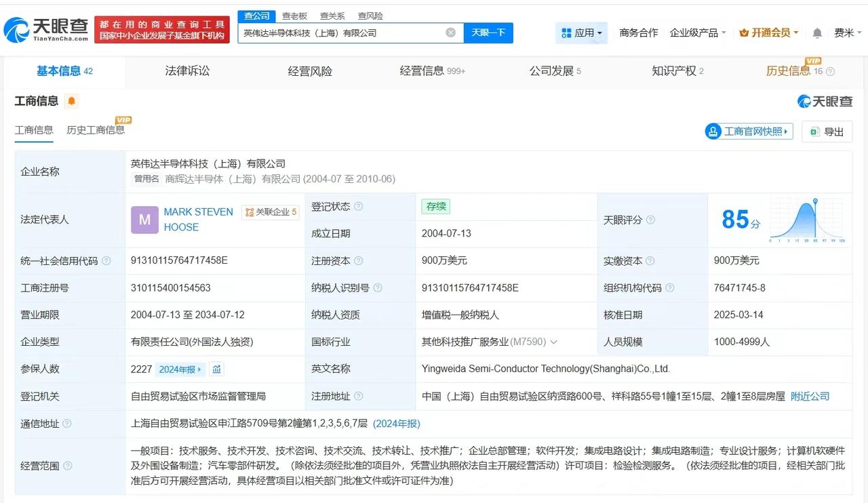
Task: Click the credit code 91310115764717458E under 统一社会信用代码
Action: (x=179, y=260)
